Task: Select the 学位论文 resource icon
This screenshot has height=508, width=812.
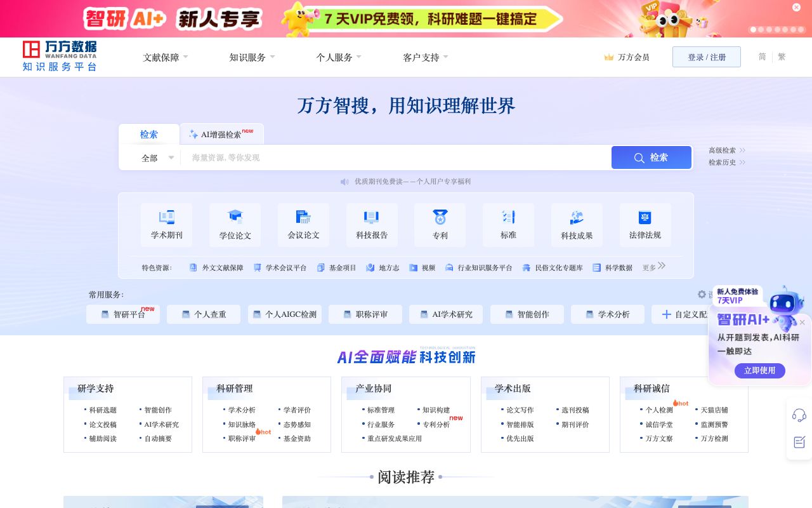Action: pos(235,224)
